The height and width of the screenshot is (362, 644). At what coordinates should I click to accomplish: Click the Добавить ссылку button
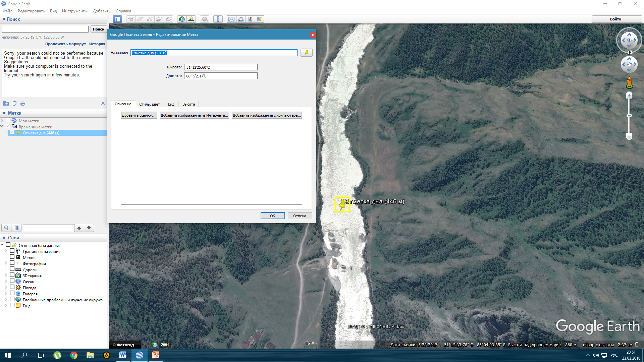pyautogui.click(x=139, y=115)
